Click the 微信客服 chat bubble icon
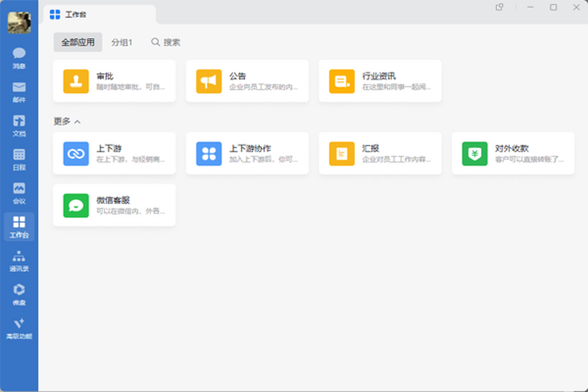The height and width of the screenshot is (392, 588). pyautogui.click(x=76, y=205)
